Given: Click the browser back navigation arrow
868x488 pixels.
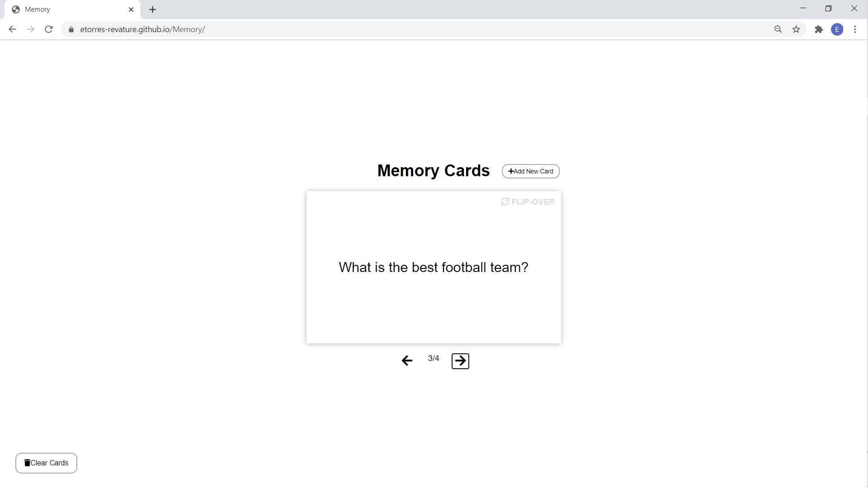Looking at the screenshot, I should 13,29.
